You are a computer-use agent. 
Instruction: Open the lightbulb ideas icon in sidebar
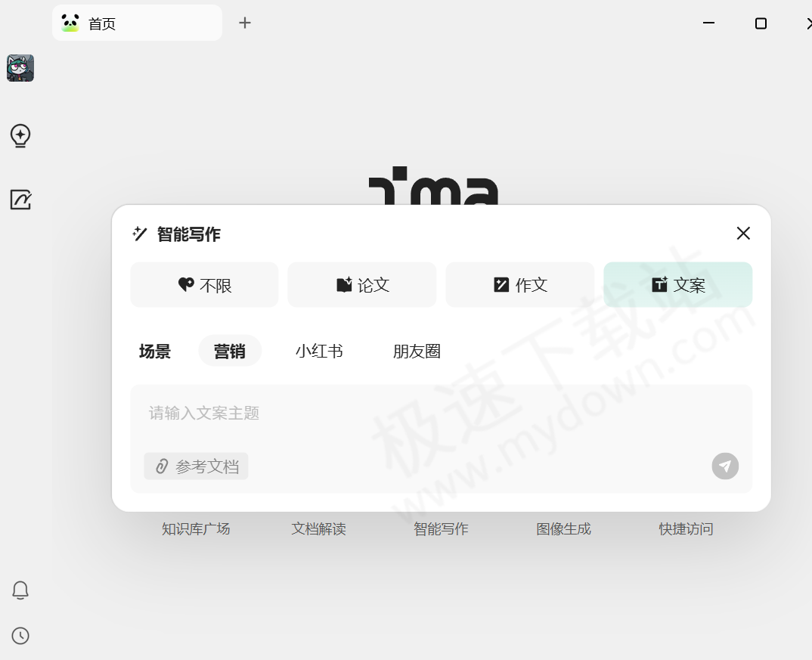click(20, 136)
